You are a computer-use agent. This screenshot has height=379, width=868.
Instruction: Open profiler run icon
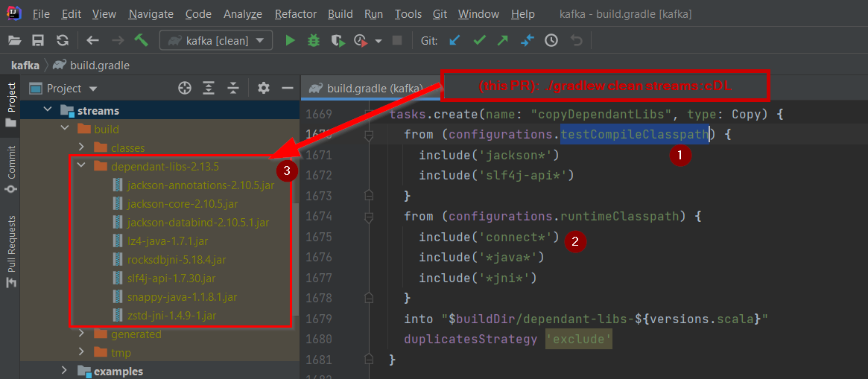click(x=361, y=40)
